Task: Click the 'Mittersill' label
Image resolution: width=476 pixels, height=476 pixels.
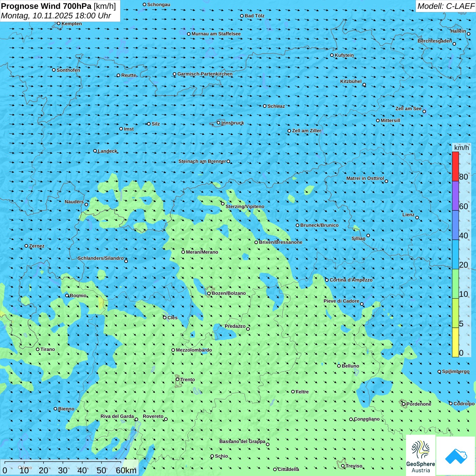Action: tap(390, 120)
